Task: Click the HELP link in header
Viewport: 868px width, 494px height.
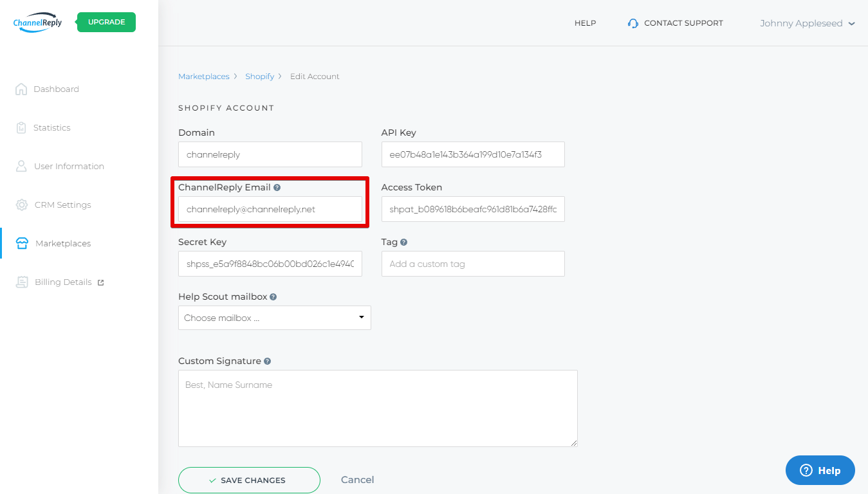Action: 585,23
